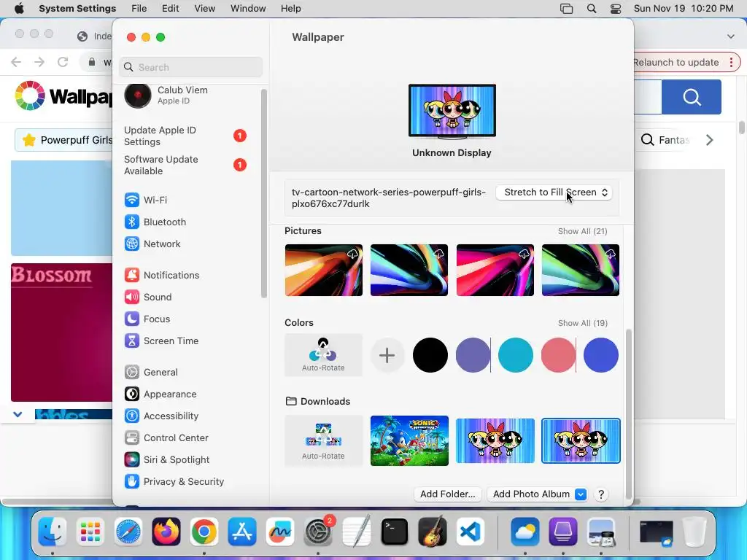
Task: Select the teal color swatch
Action: 516,355
